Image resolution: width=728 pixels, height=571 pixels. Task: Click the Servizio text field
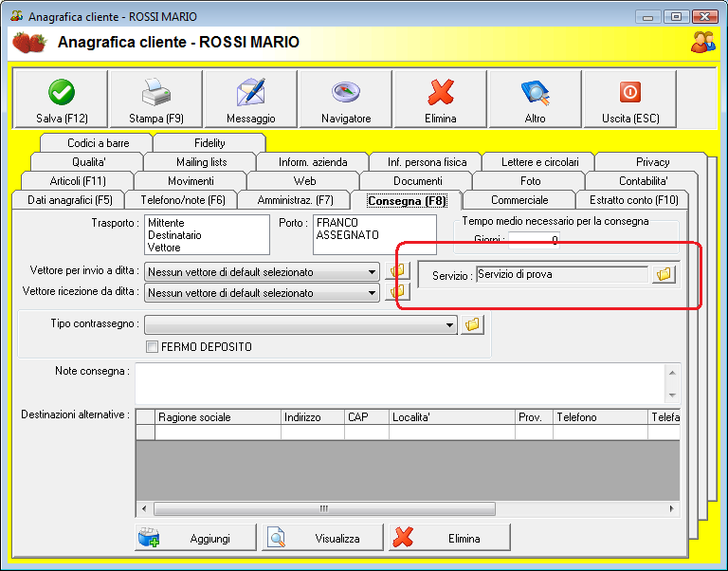point(562,274)
